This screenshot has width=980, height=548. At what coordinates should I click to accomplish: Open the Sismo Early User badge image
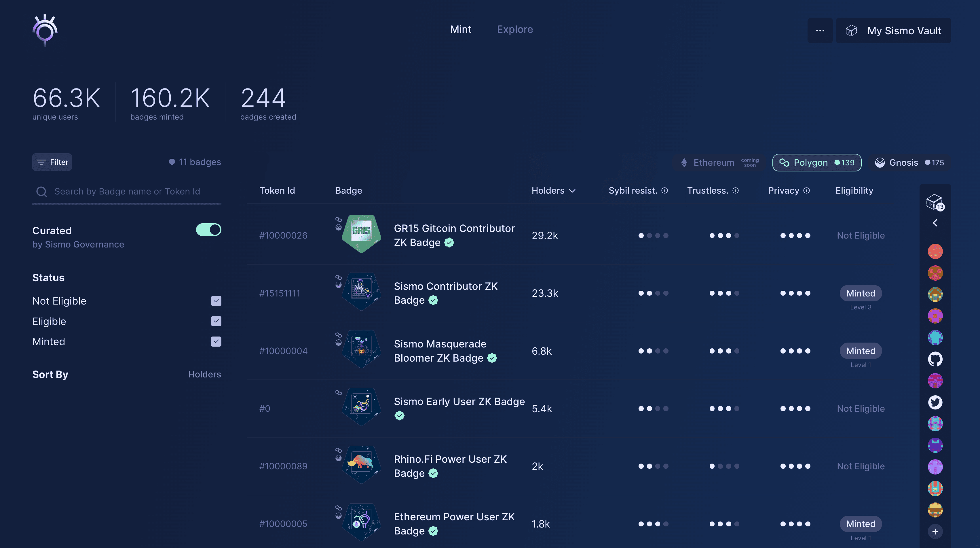(361, 407)
